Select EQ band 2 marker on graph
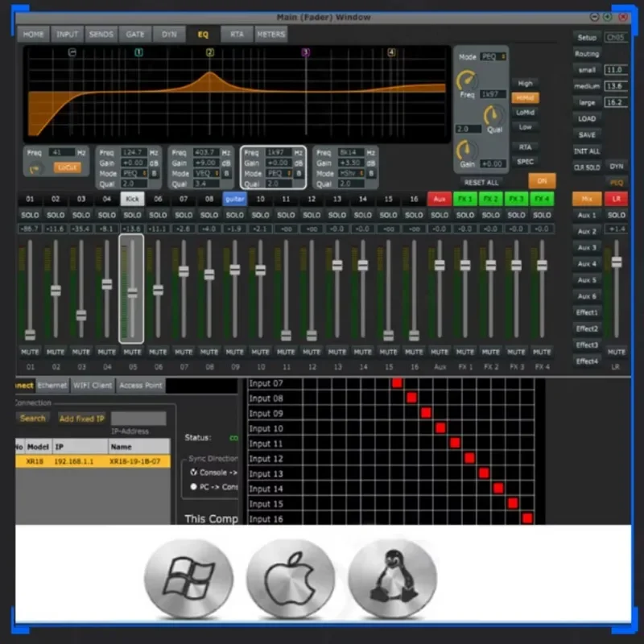The width and height of the screenshot is (644, 644). (210, 52)
